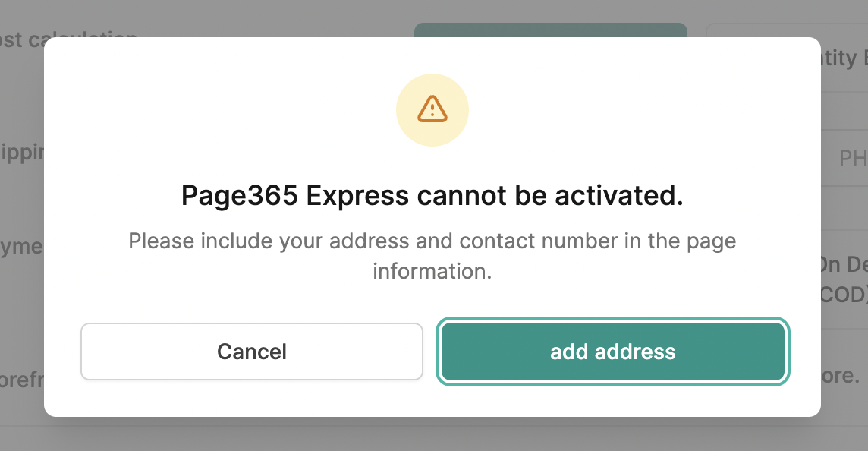868x451 pixels.
Task: Click the Cancel button
Action: click(x=252, y=352)
